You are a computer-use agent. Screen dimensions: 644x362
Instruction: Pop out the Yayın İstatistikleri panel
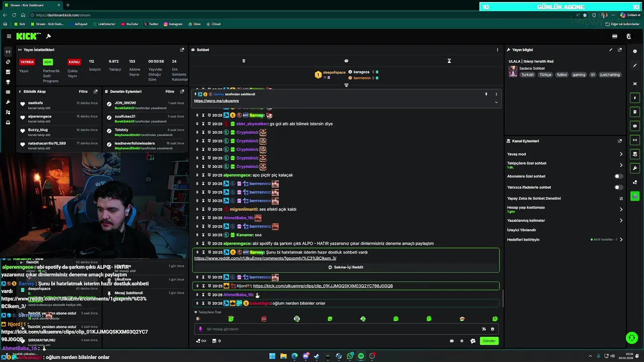click(182, 50)
